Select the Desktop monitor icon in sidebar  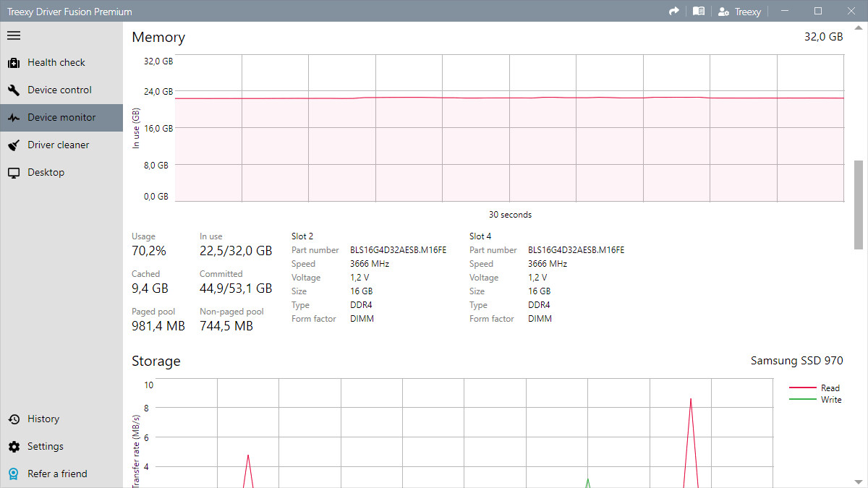(13, 172)
